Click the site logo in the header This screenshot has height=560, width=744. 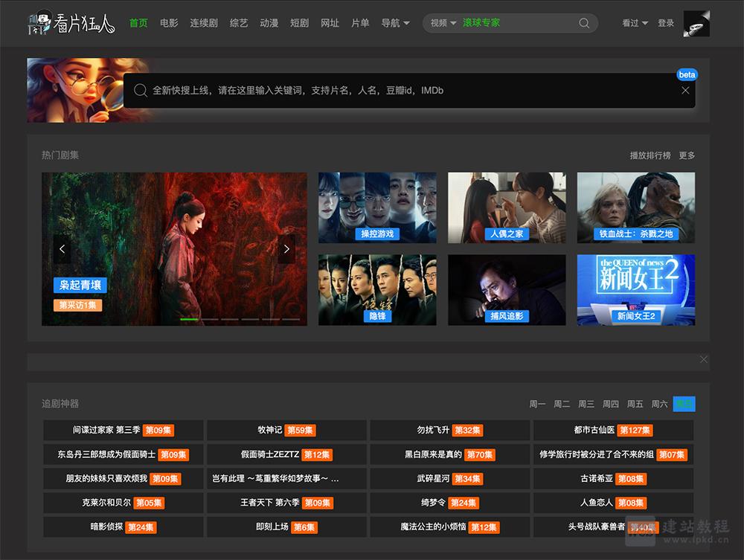pyautogui.click(x=71, y=24)
